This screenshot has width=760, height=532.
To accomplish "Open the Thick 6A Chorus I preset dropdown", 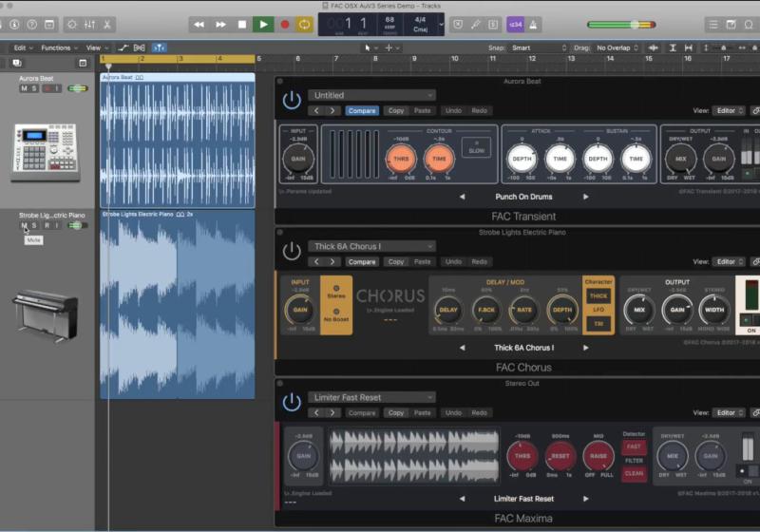I will 370,246.
